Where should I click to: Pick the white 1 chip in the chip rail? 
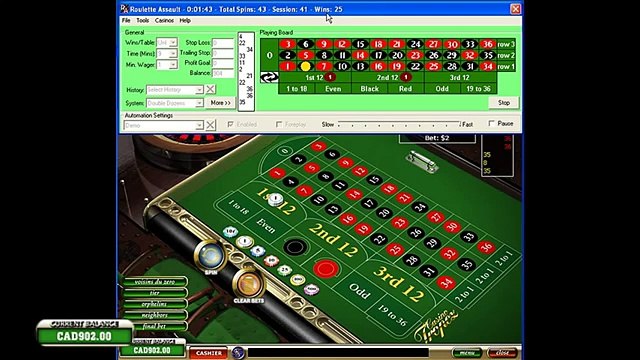coord(244,242)
